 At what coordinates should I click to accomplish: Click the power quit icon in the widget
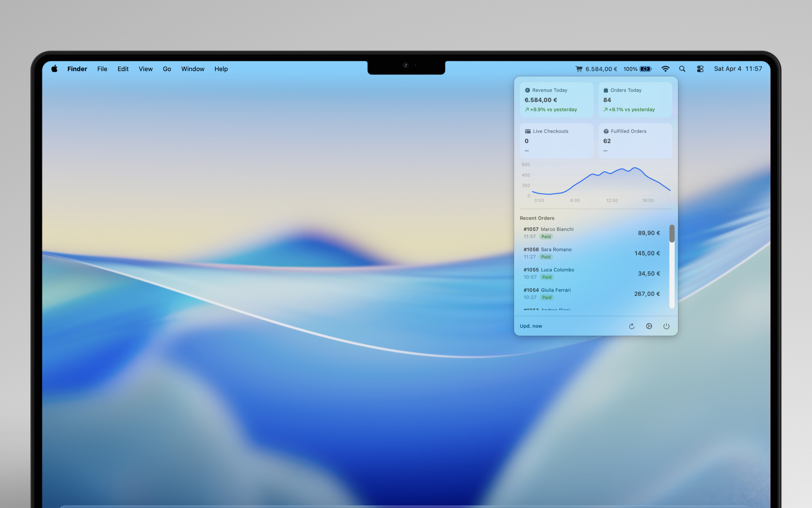[x=666, y=326]
